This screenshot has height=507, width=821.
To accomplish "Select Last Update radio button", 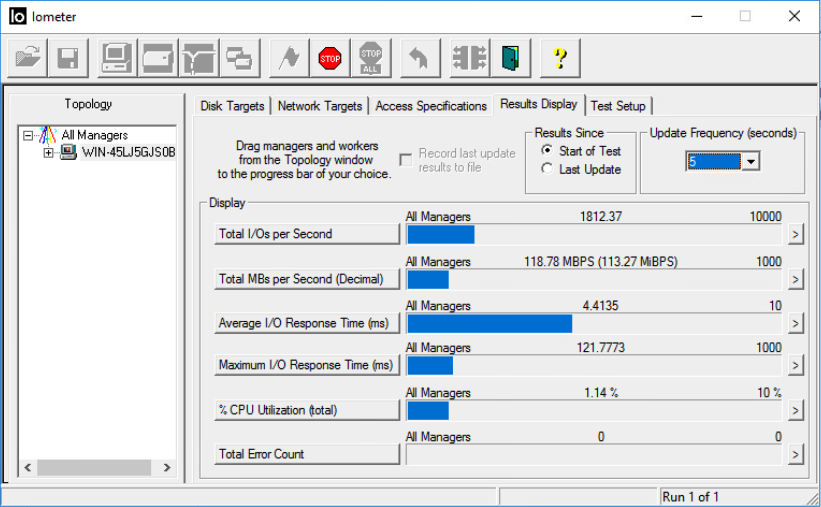I will tap(547, 169).
